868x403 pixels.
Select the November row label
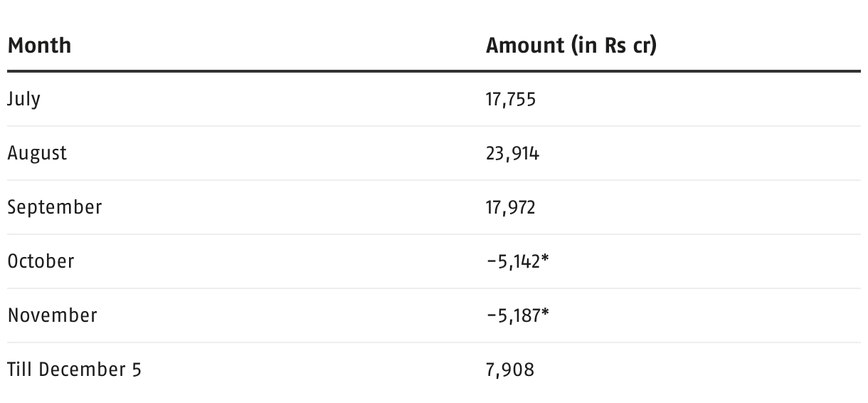53,315
